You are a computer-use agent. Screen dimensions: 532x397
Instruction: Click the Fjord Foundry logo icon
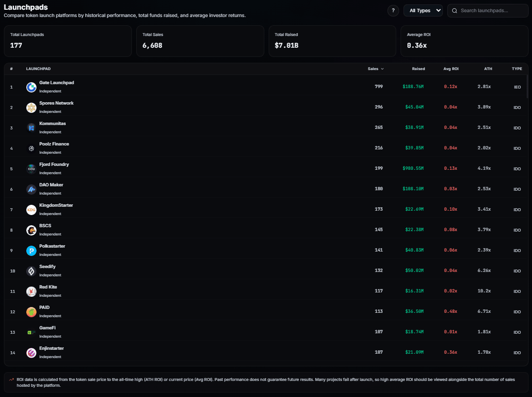click(x=31, y=169)
